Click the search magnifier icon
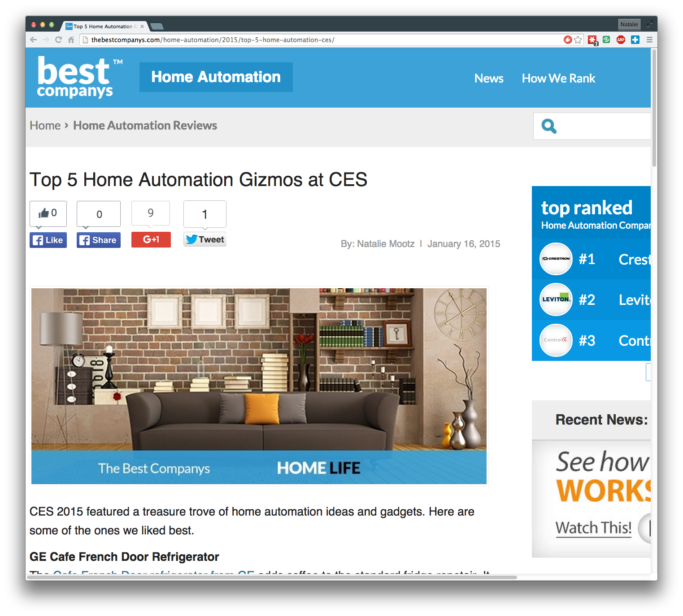 click(549, 126)
